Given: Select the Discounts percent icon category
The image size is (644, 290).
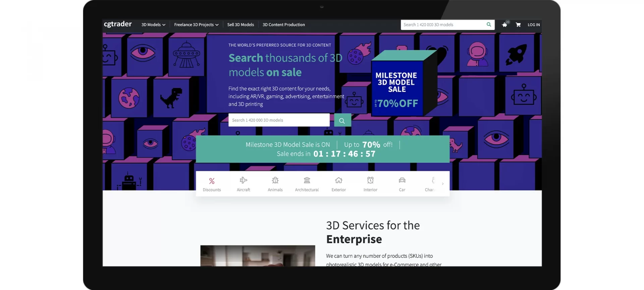Looking at the screenshot, I should tap(212, 184).
